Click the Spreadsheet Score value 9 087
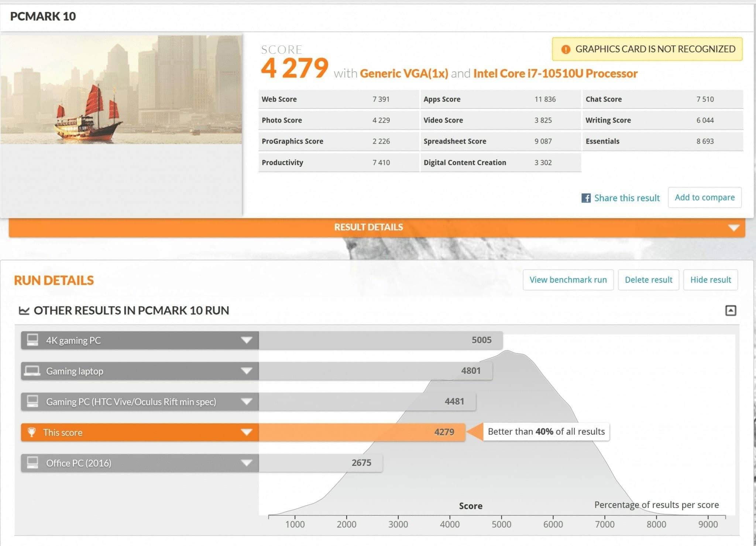 [x=543, y=141]
